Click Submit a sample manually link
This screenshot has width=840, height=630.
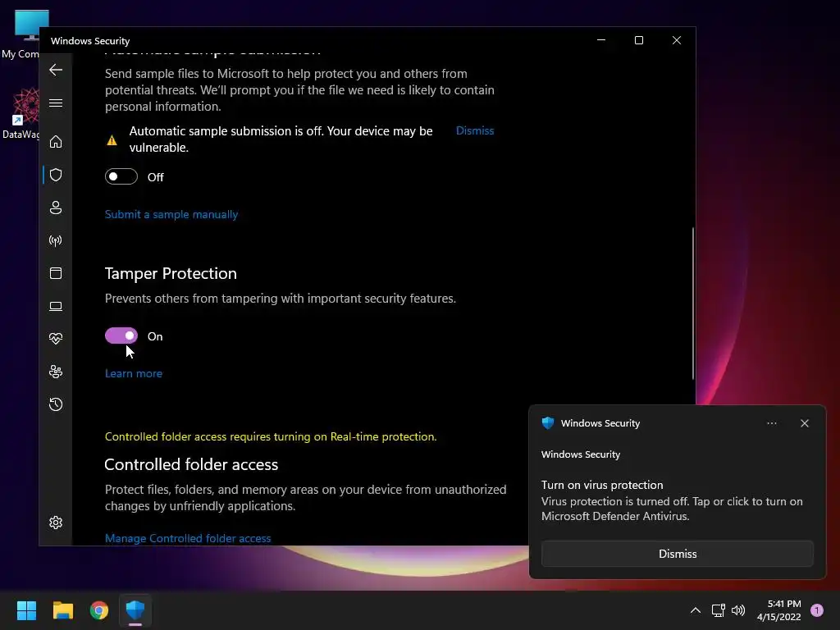point(171,214)
